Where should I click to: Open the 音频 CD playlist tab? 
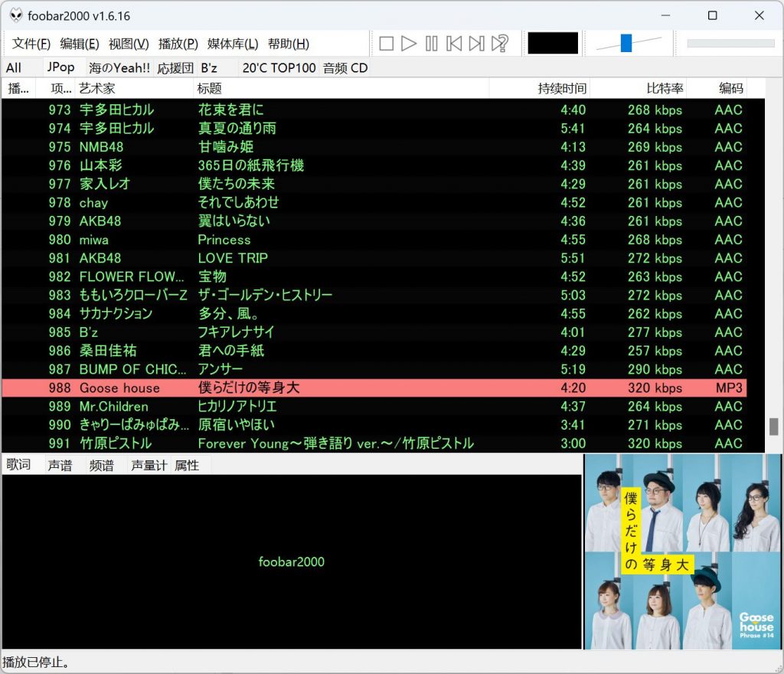[345, 68]
